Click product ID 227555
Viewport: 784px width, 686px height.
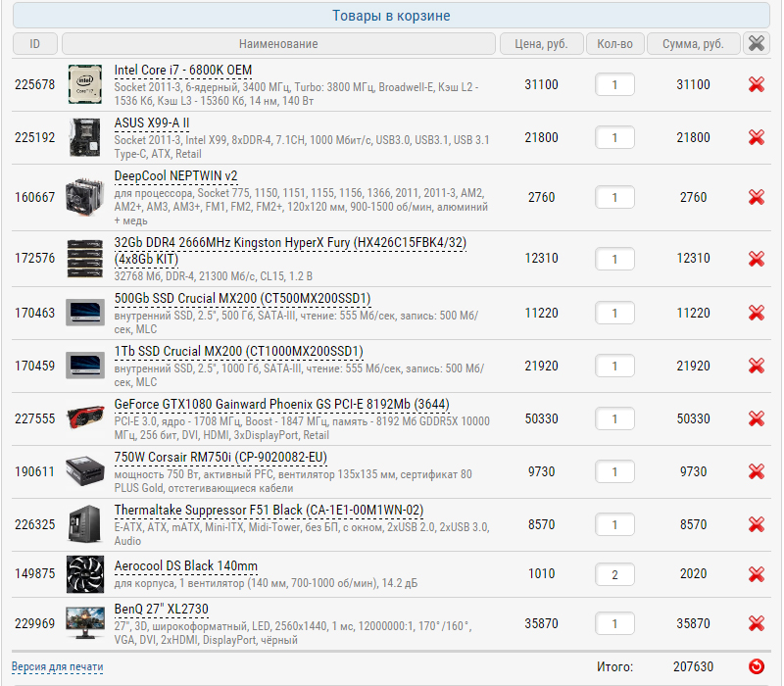[35, 418]
